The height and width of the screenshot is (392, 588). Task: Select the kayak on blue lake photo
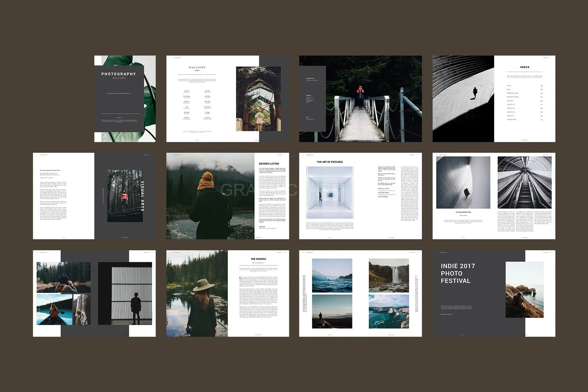point(55,310)
